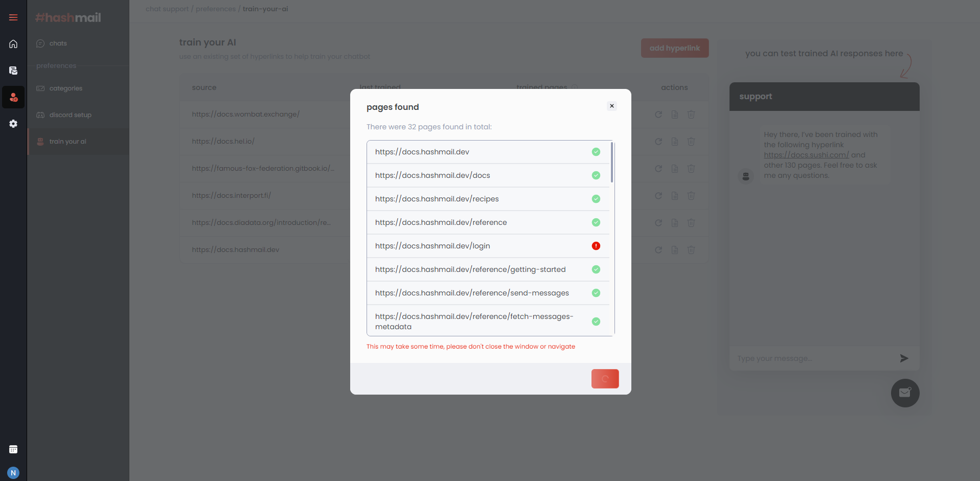
Task: View pages icon for docs.hashmail.dev table row
Action: pos(675,250)
